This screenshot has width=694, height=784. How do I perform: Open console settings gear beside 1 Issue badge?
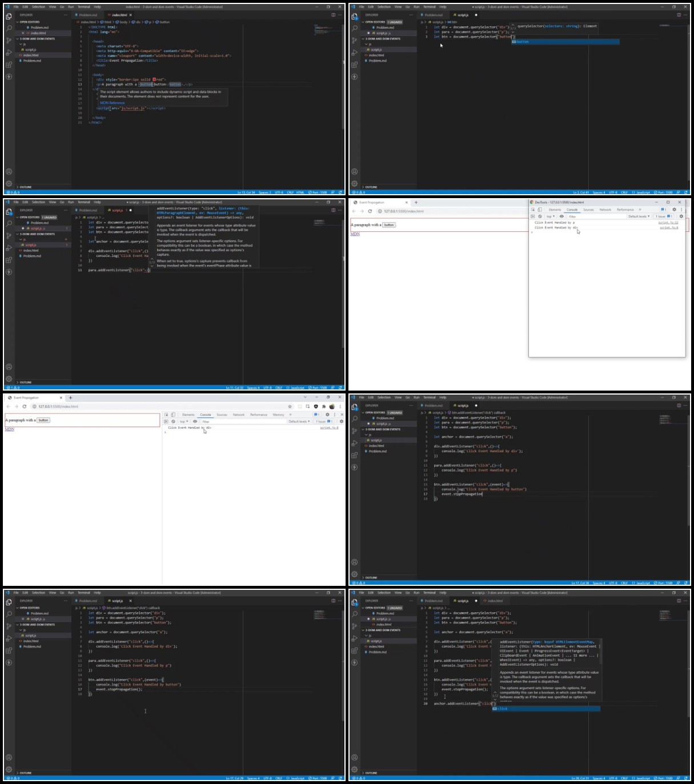coord(342,421)
